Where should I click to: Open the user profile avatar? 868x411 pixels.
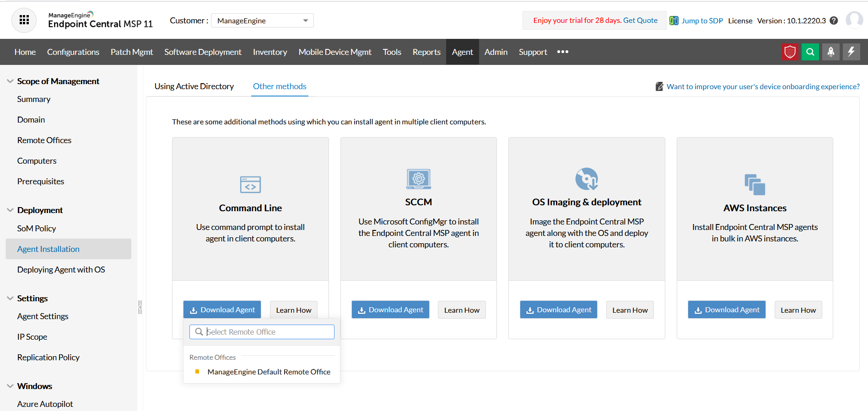point(854,20)
